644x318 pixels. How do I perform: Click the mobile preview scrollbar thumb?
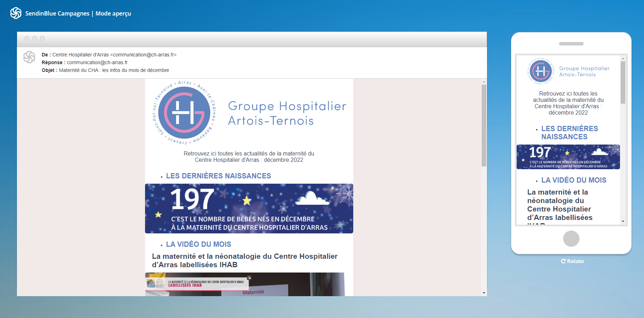click(623, 83)
